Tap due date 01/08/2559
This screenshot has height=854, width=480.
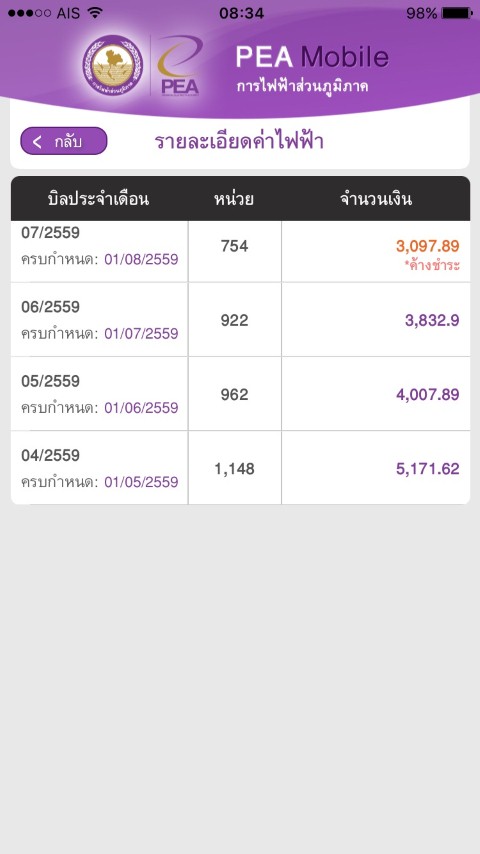[141, 259]
